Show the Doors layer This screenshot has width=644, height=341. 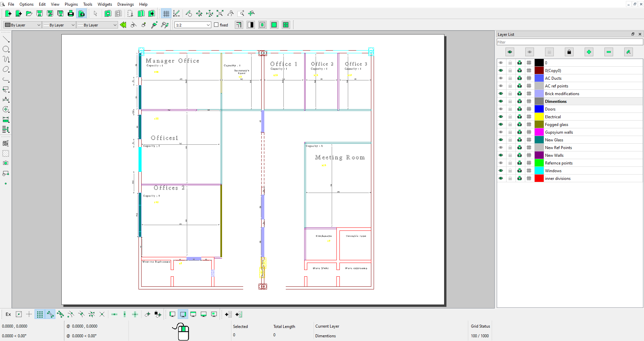point(501,109)
